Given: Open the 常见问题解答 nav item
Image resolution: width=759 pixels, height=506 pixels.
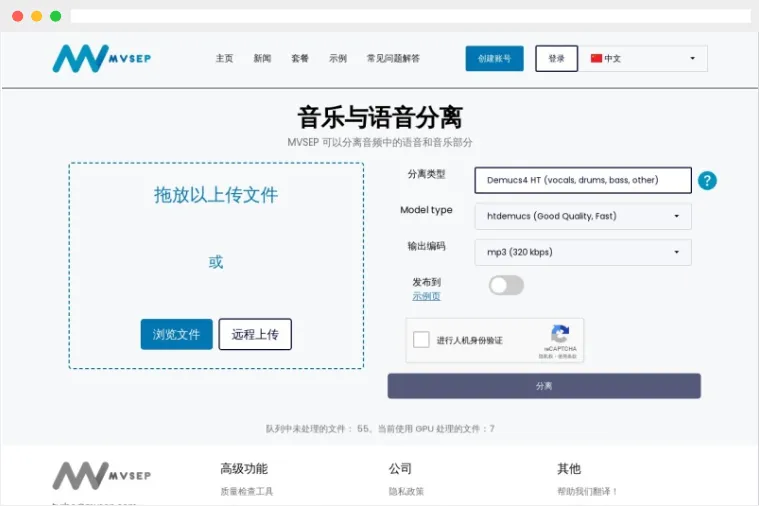Looking at the screenshot, I should pos(393,59).
